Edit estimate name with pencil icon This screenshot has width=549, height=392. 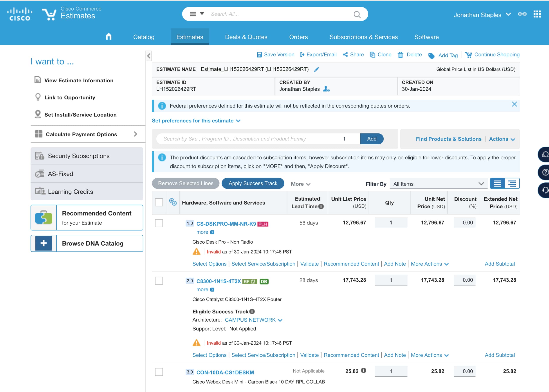(316, 70)
